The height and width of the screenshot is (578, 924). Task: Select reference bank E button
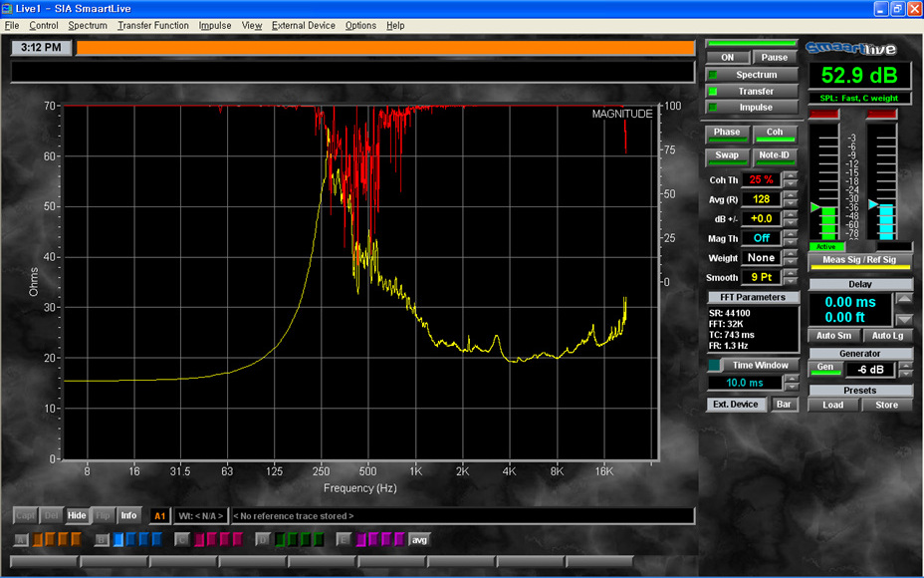tap(344, 539)
